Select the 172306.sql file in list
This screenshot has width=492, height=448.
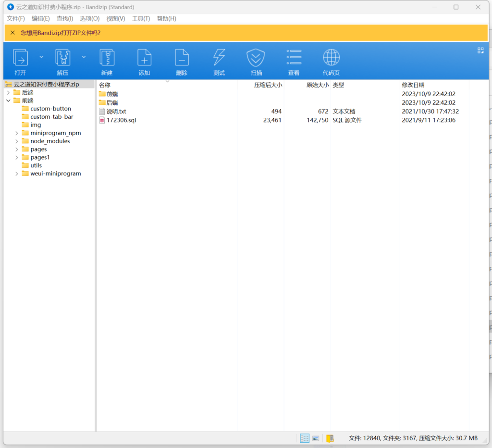tap(121, 120)
